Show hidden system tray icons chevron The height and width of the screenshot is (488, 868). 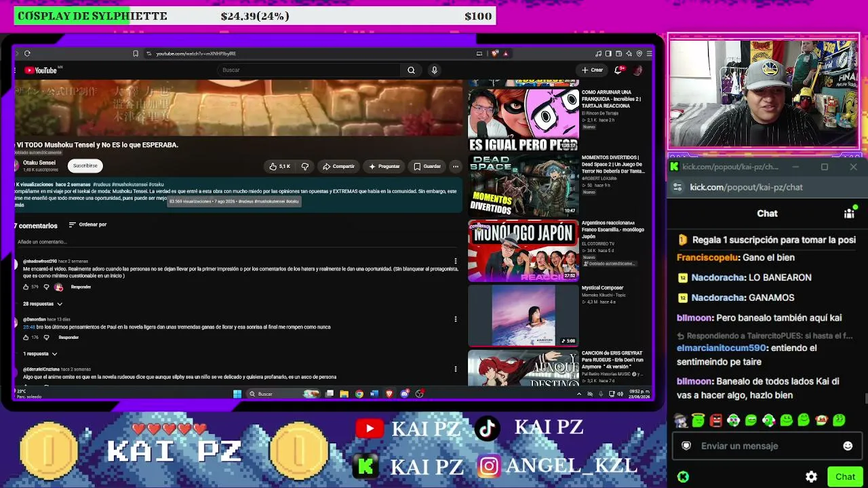tap(578, 394)
